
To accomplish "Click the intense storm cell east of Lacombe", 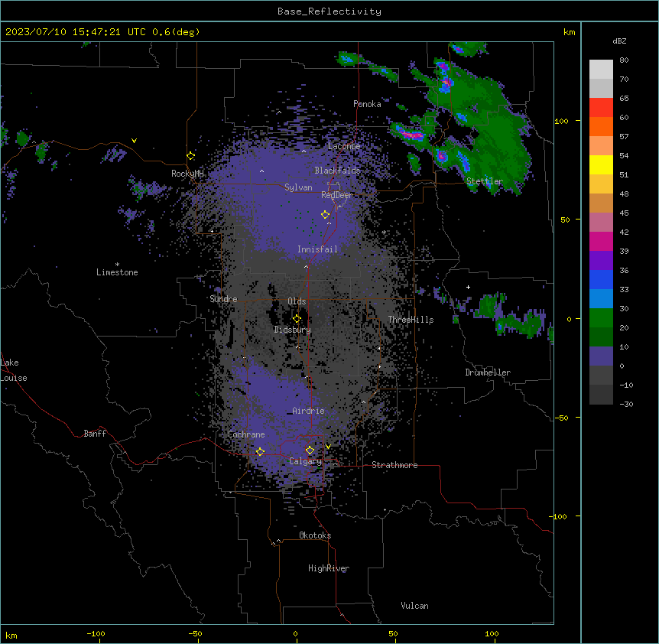I will [412, 135].
